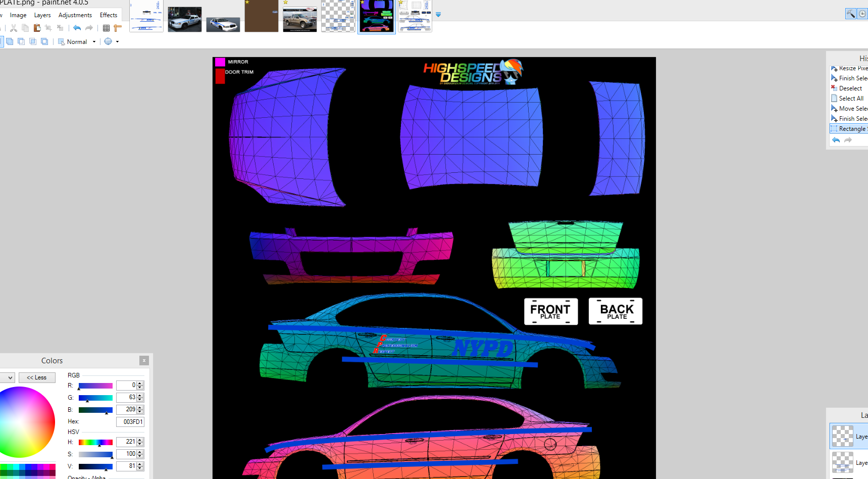
Task: Click the Copy icon in toolbar
Action: pos(25,28)
